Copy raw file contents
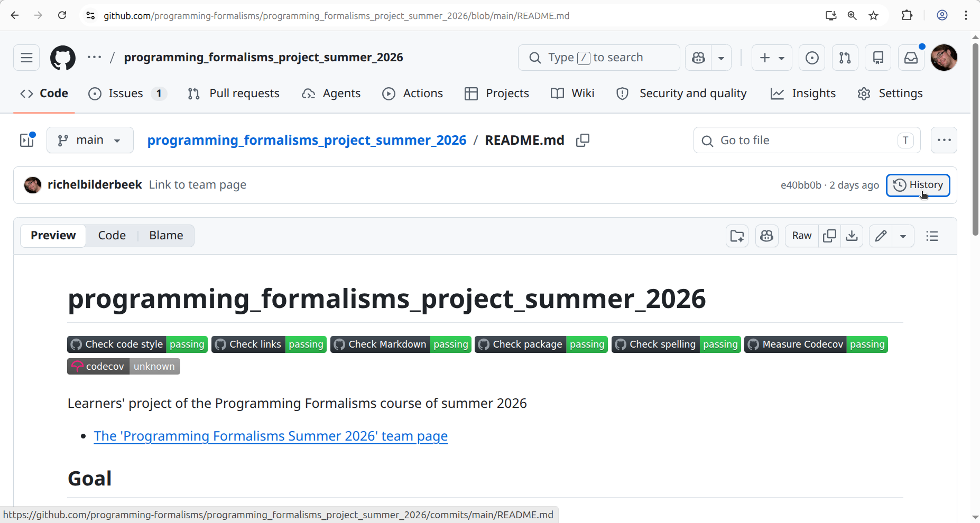The width and height of the screenshot is (980, 523). [829, 236]
